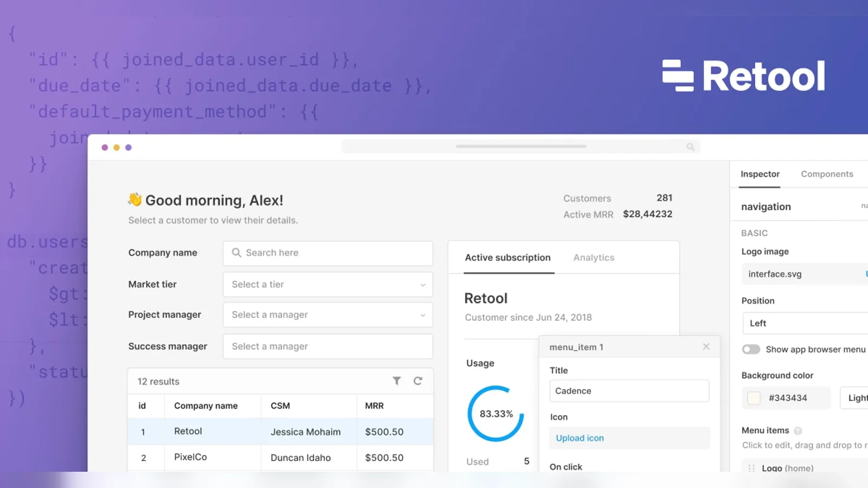Viewport: 868px width, 488px height.
Task: Click the purple window control dot on right
Action: [x=129, y=147]
